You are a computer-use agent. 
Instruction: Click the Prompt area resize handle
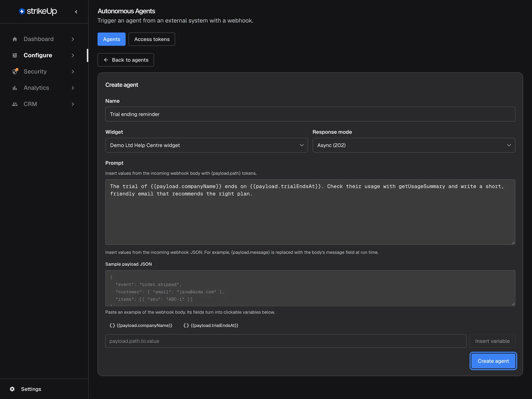click(513, 243)
